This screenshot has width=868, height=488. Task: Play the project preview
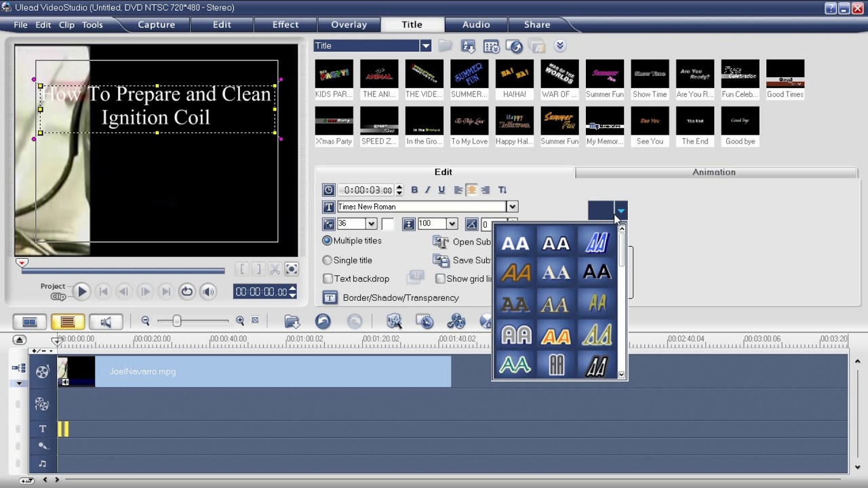pos(81,291)
